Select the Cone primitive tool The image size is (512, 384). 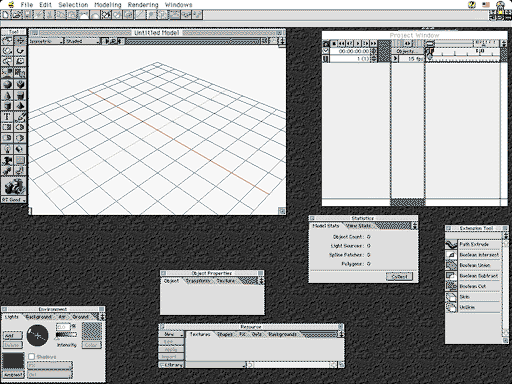point(7,95)
